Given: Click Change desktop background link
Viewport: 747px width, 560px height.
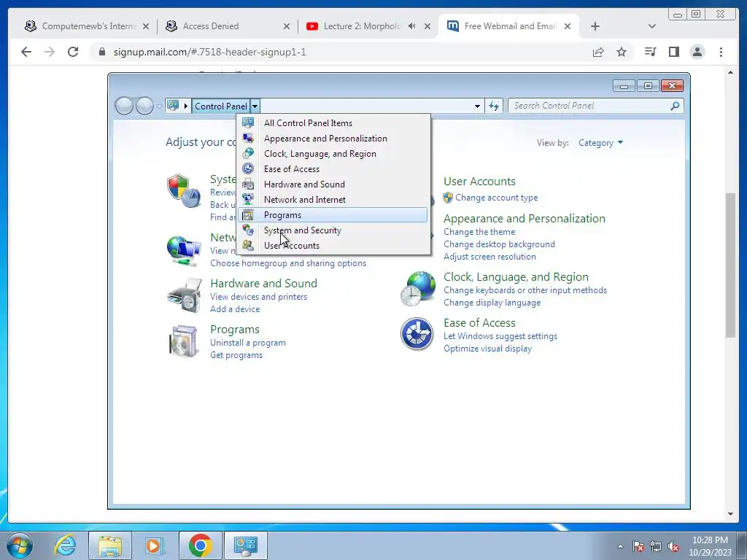Looking at the screenshot, I should (499, 244).
